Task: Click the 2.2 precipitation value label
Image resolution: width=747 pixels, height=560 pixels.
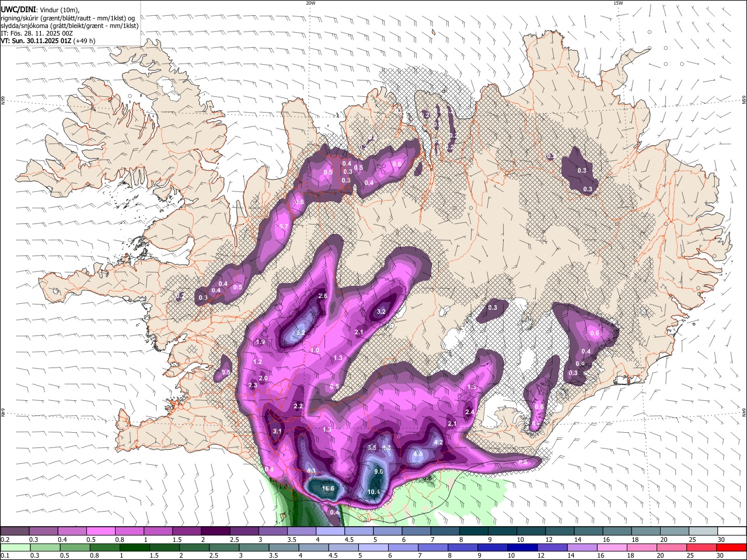Action: 298,406
